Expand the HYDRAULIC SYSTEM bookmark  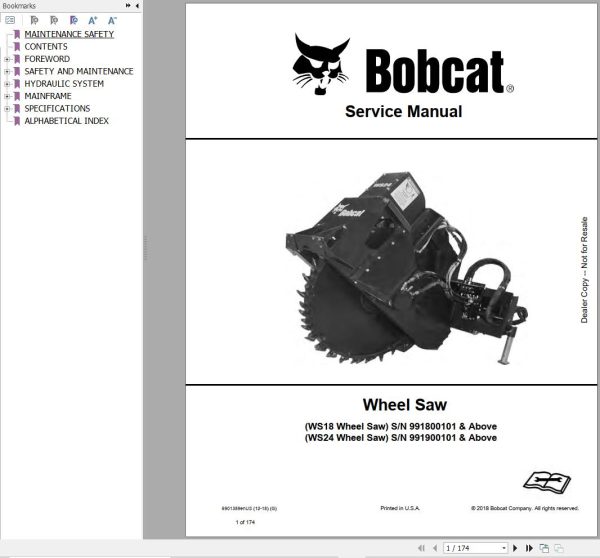pos(7,84)
